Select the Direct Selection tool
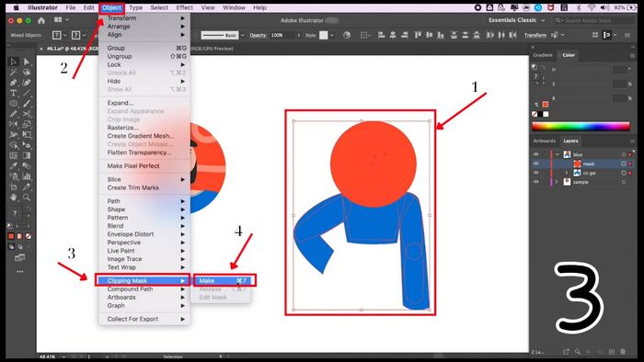The height and width of the screenshot is (362, 644). point(27,62)
